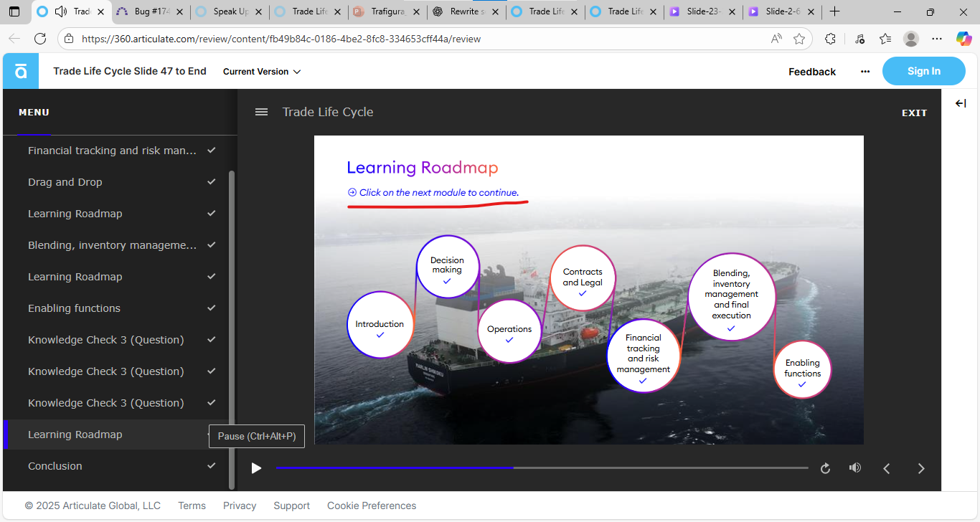
Task: Click the Enabling functions roadmap circle
Action: click(802, 369)
